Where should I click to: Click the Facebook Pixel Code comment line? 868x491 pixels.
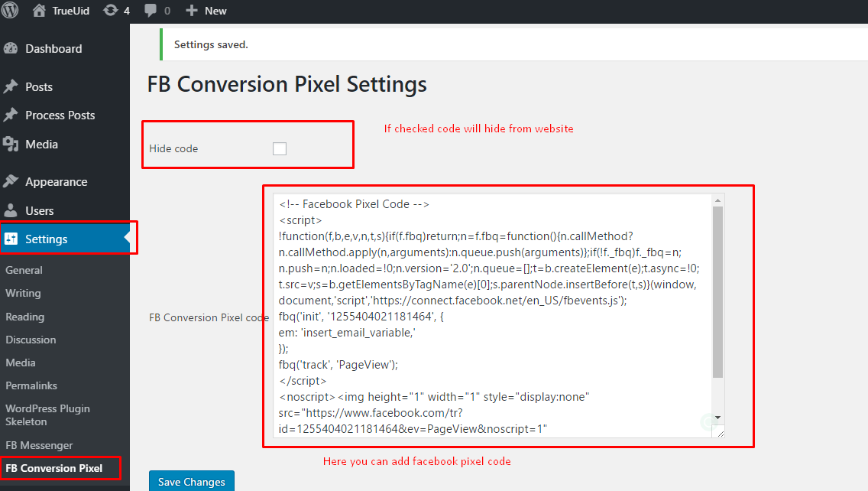pyautogui.click(x=355, y=204)
